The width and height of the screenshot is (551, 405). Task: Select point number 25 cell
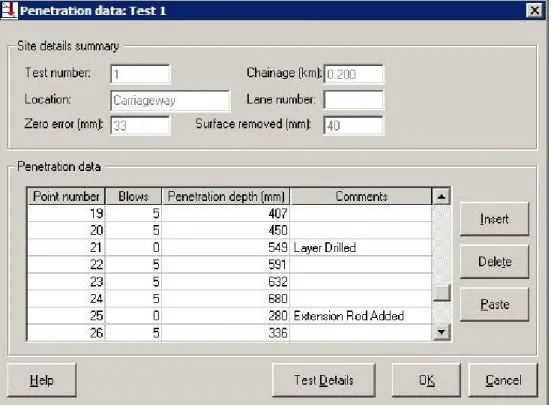click(66, 315)
